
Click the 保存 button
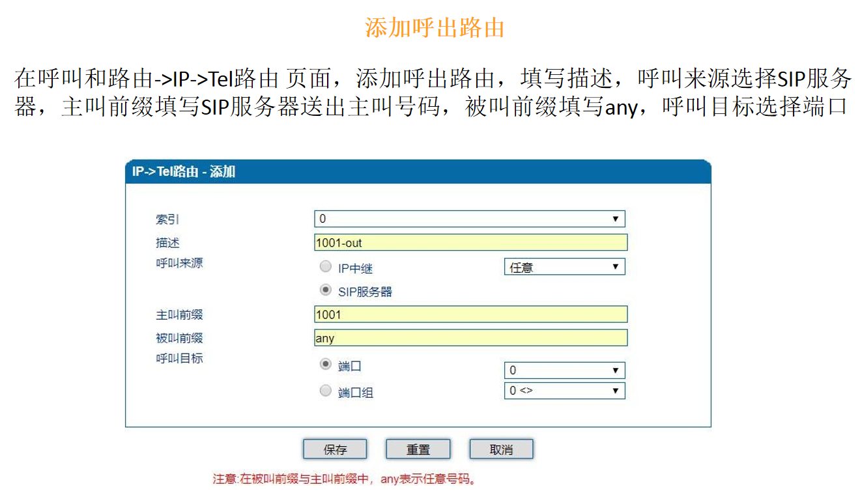[x=335, y=449]
